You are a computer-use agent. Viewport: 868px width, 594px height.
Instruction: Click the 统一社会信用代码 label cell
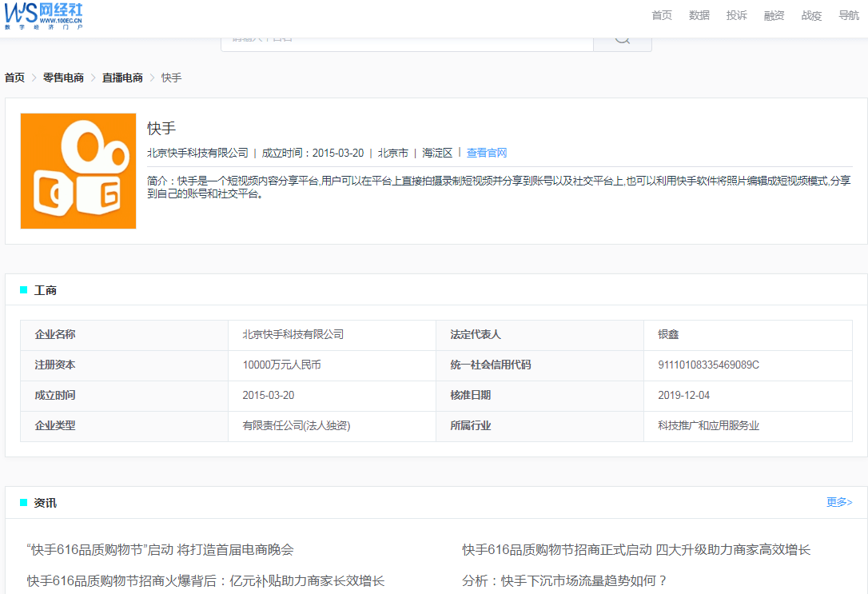click(540, 365)
